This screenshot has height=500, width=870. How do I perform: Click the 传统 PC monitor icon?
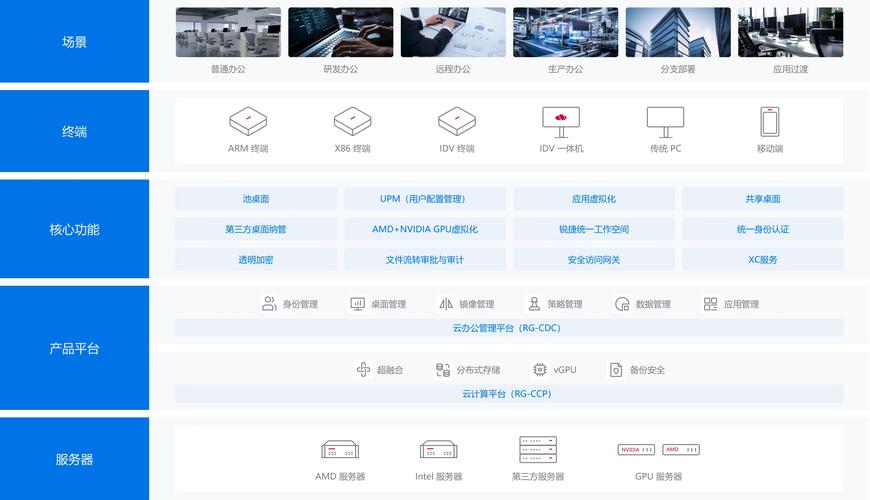(665, 122)
